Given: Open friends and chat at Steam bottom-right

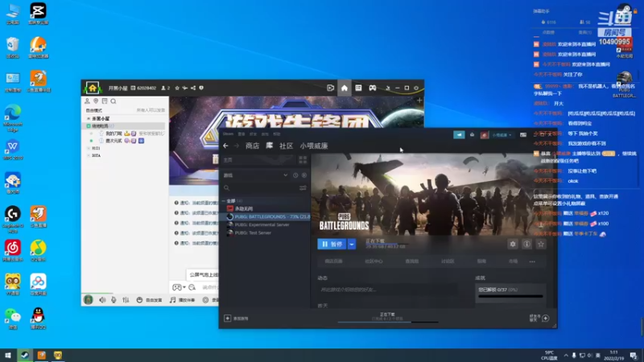Looking at the screenshot, I should [539, 318].
